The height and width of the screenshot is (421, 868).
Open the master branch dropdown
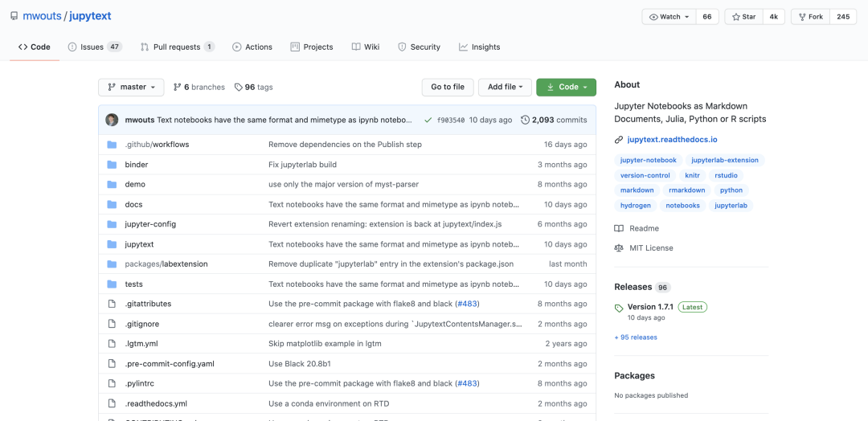pyautogui.click(x=131, y=88)
